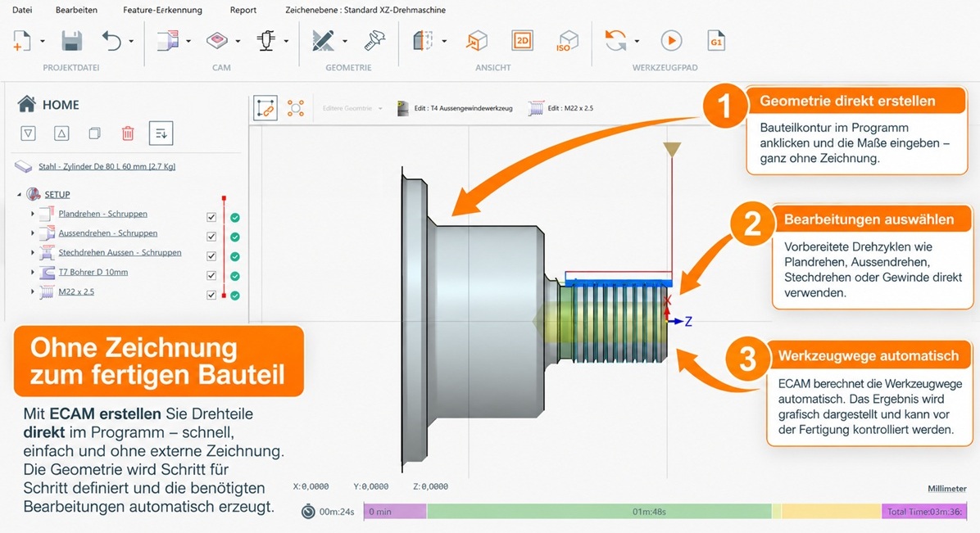
Task: Select the Plandrehen - Schruppen operation label
Action: 103,214
